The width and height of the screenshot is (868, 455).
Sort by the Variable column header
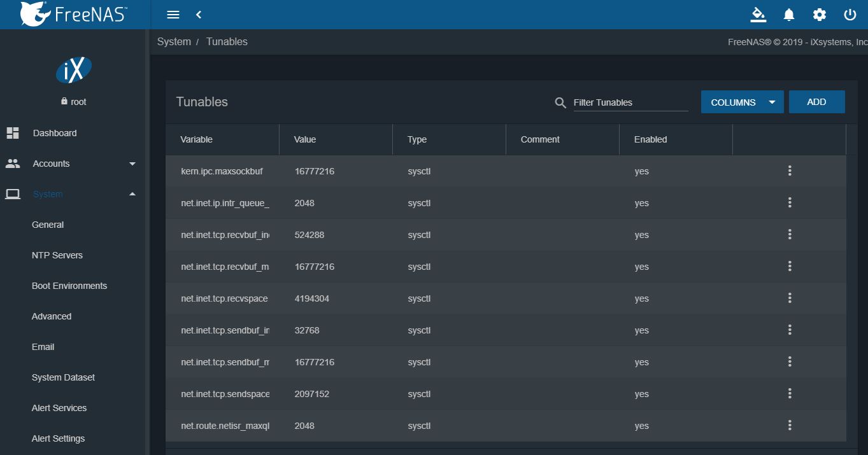197,139
